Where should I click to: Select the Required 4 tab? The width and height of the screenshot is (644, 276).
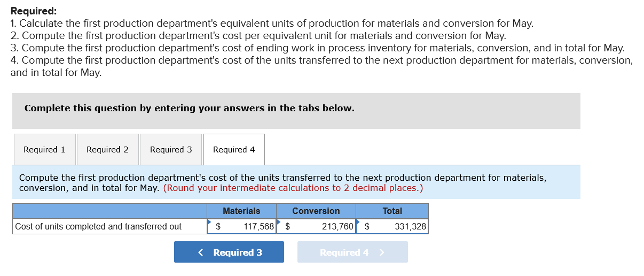pos(234,150)
